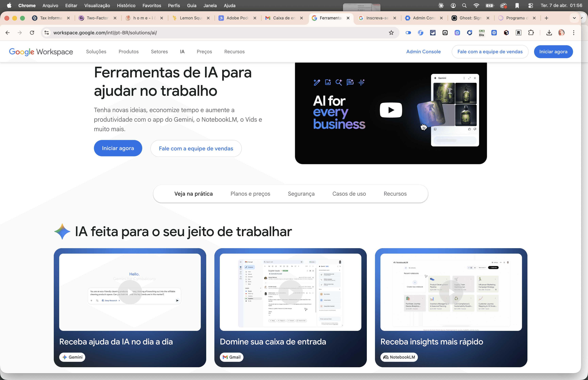Image resolution: width=588 pixels, height=380 pixels.
Task: Expand the Produtos navigation menu
Action: [128, 52]
